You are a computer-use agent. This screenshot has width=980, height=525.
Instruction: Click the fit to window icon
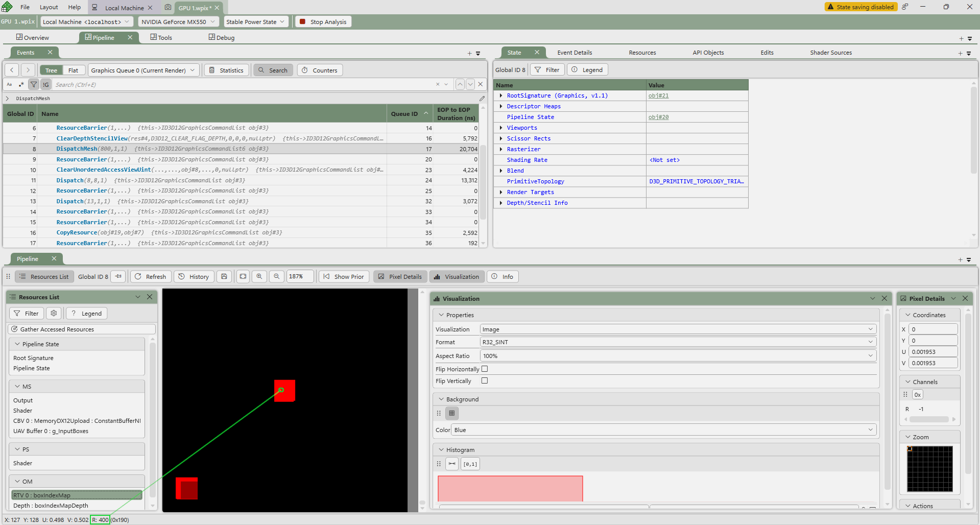[243, 276]
